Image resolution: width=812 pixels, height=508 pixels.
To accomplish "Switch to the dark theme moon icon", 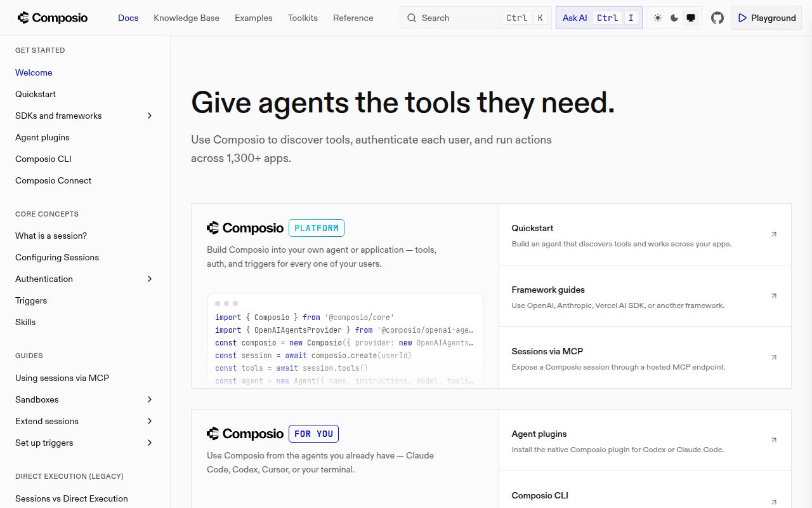I will tap(674, 18).
